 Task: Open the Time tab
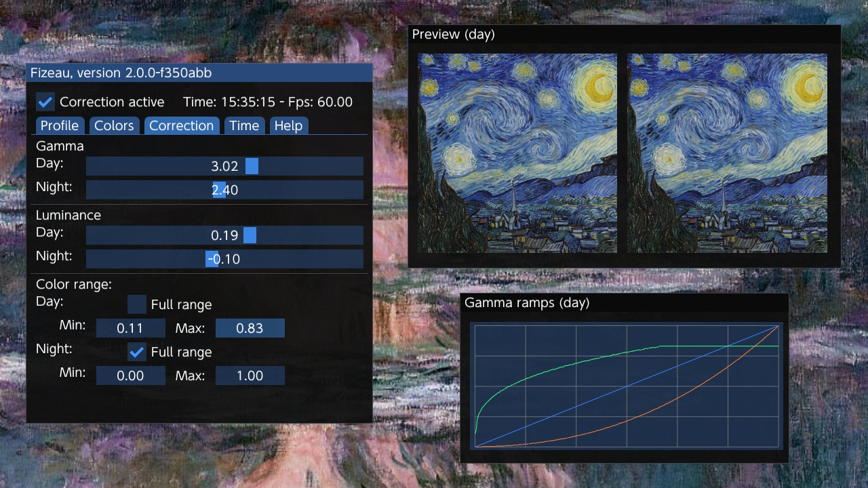click(x=244, y=125)
